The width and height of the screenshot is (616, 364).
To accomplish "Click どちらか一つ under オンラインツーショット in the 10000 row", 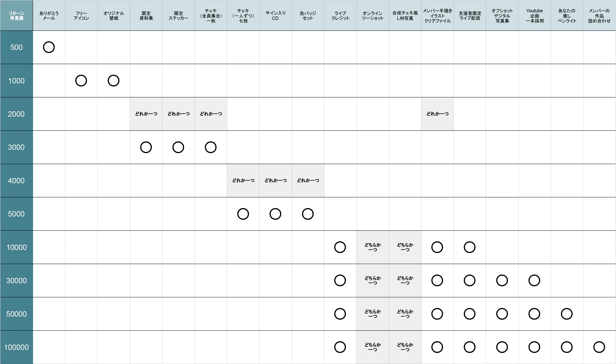I will (x=373, y=247).
